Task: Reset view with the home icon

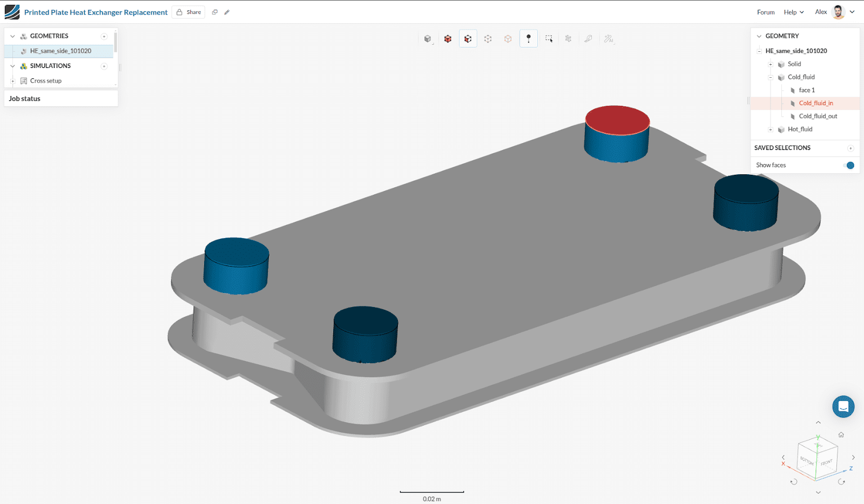Action: tap(841, 435)
